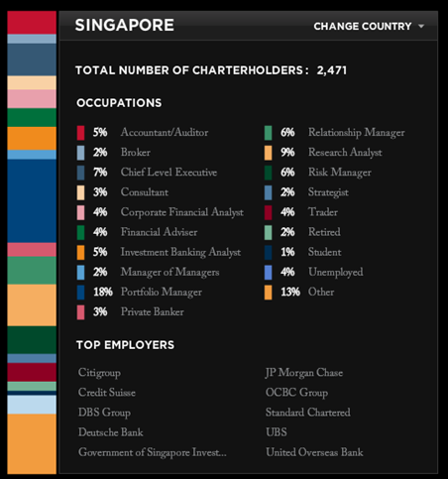
Task: Click the Portfolio Manager dark blue swatch
Action: click(x=80, y=293)
